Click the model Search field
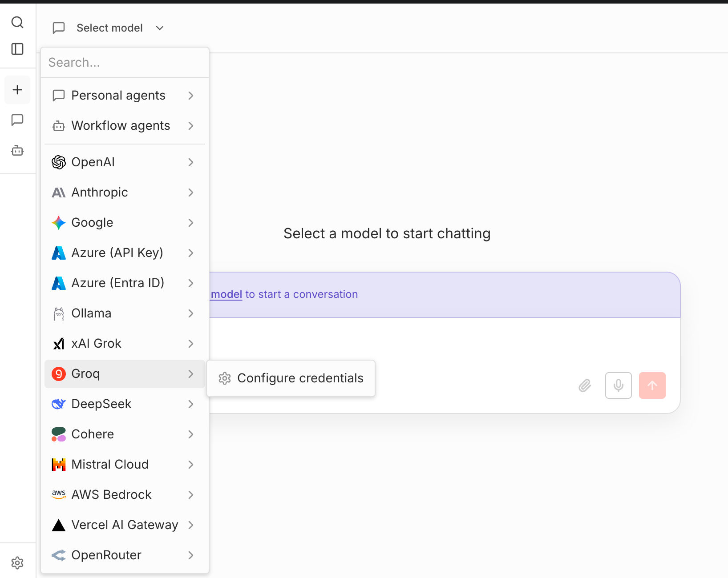The width and height of the screenshot is (728, 578). pos(125,63)
